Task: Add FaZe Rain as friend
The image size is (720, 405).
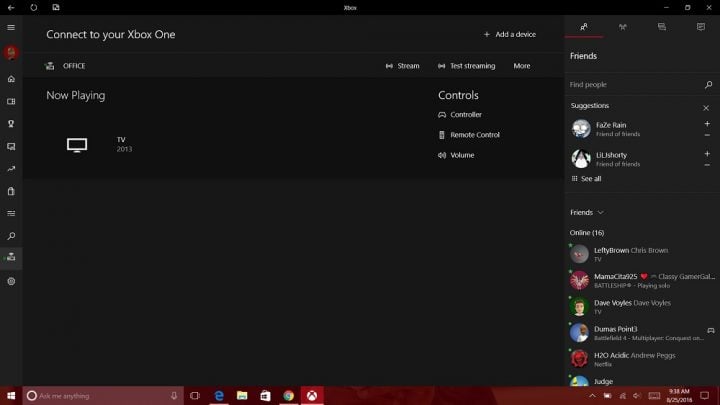Action: [707, 124]
